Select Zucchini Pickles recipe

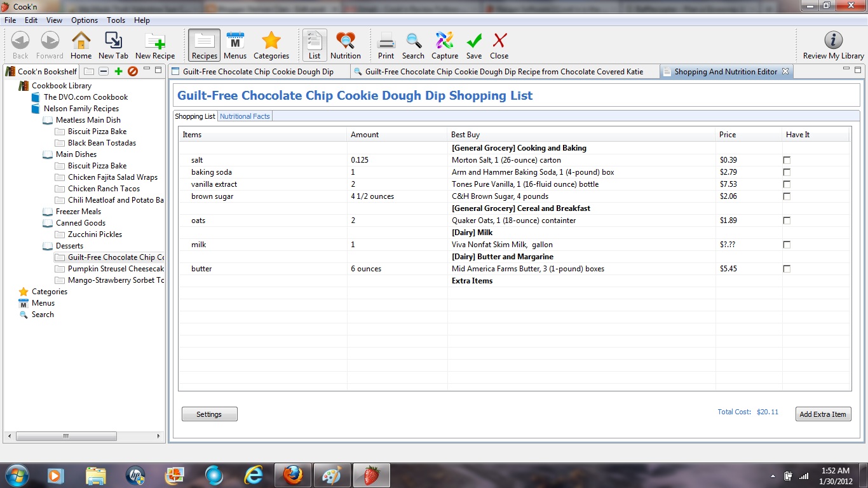coord(95,234)
